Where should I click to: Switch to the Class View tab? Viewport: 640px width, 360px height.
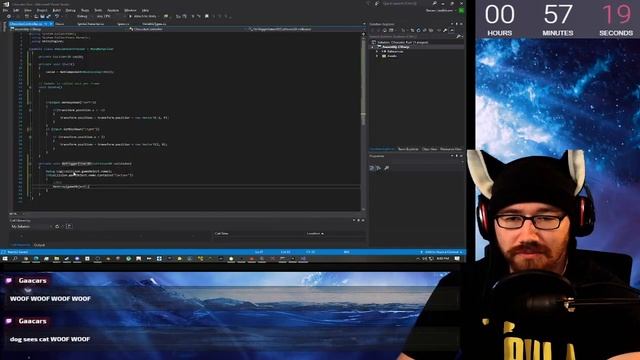[429, 149]
